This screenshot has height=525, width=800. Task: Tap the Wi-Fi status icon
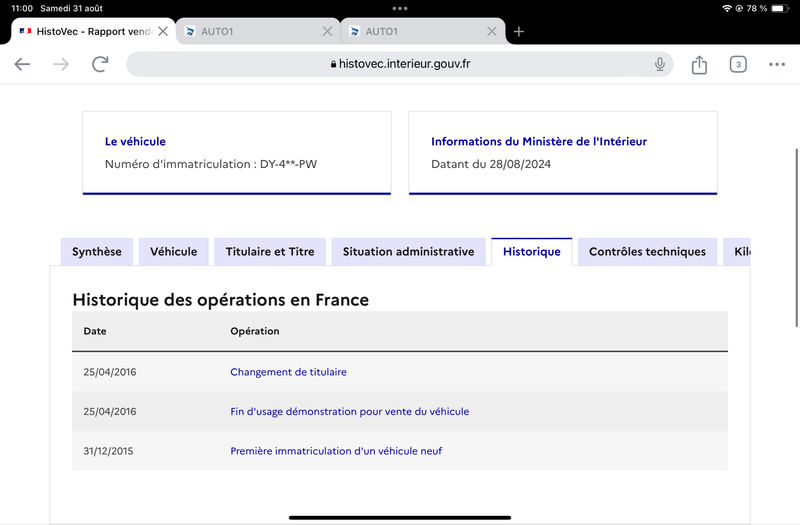727,8
